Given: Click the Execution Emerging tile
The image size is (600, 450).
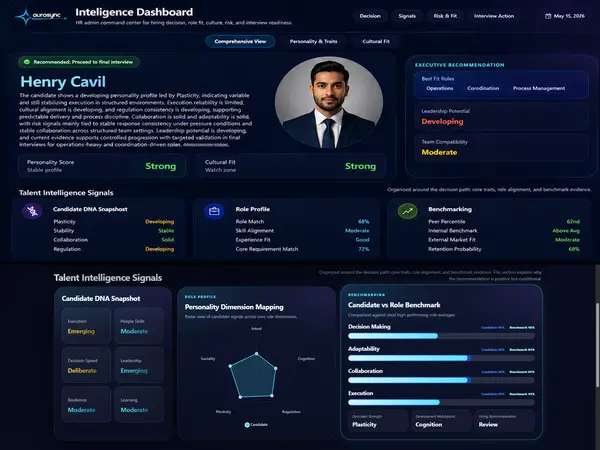Looking at the screenshot, I should pyautogui.click(x=86, y=326).
